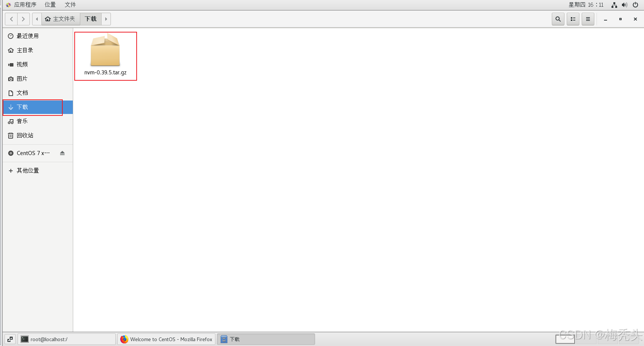Open the hamburger options menu
The height and width of the screenshot is (346, 644).
click(x=588, y=19)
